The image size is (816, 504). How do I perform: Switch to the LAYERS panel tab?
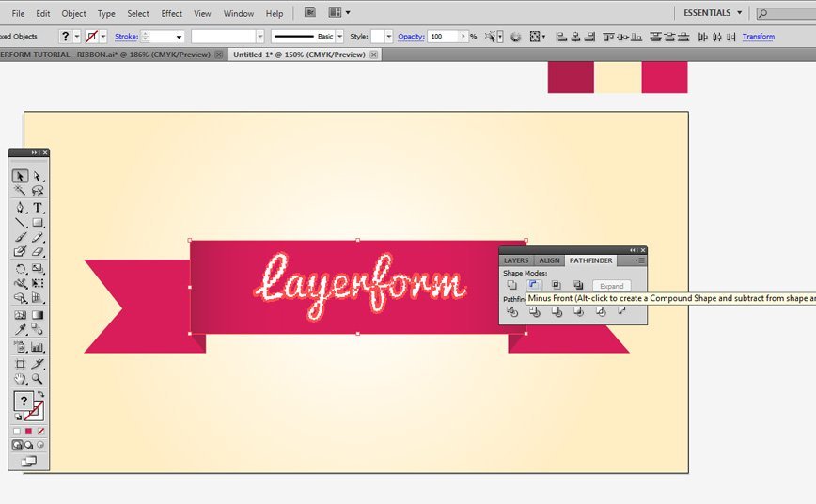[516, 260]
